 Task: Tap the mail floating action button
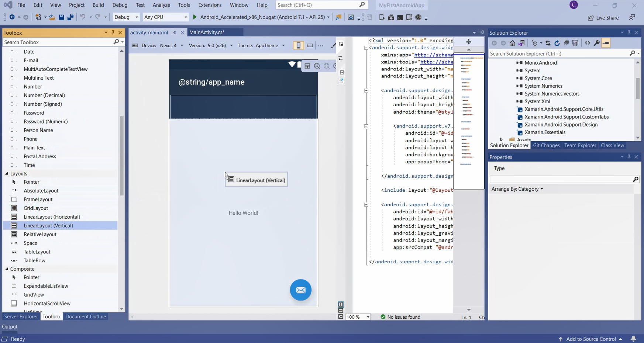tap(300, 290)
